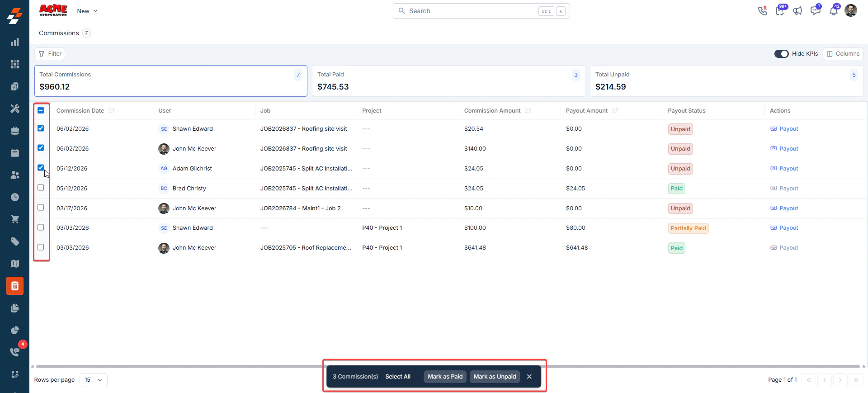Viewport: 868px width, 393px height.
Task: Click Mark as Paid in bulk bar
Action: (445, 377)
